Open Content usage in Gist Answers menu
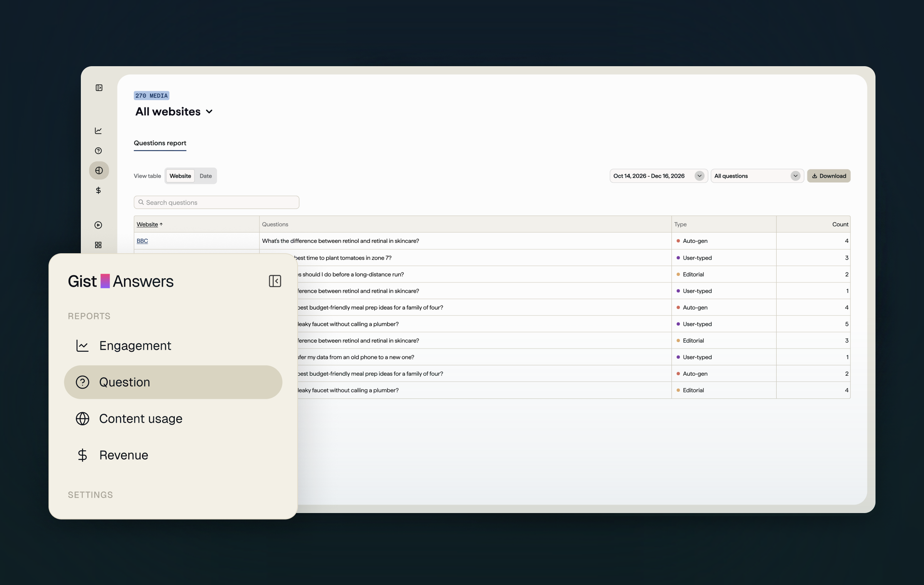Image resolution: width=924 pixels, height=585 pixels. pos(173,419)
